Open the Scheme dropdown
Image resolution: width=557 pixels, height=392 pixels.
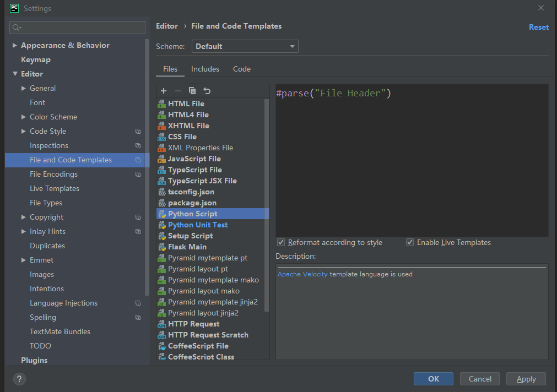[x=245, y=46]
